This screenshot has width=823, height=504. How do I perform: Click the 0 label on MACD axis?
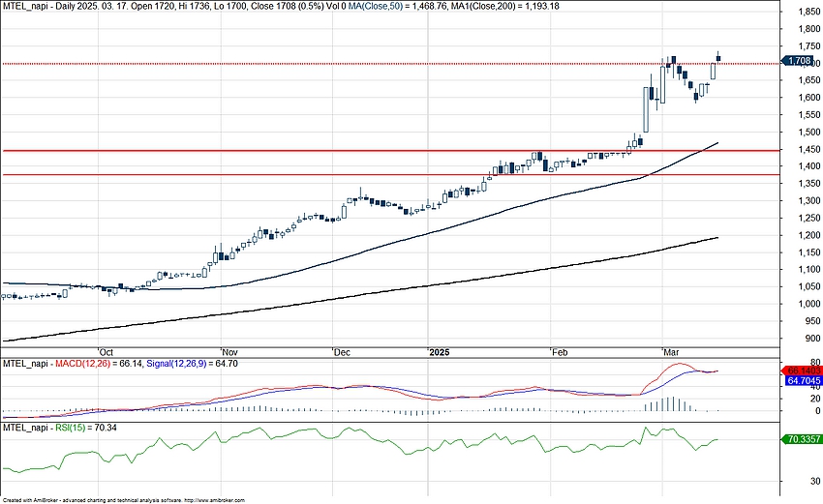click(x=817, y=411)
